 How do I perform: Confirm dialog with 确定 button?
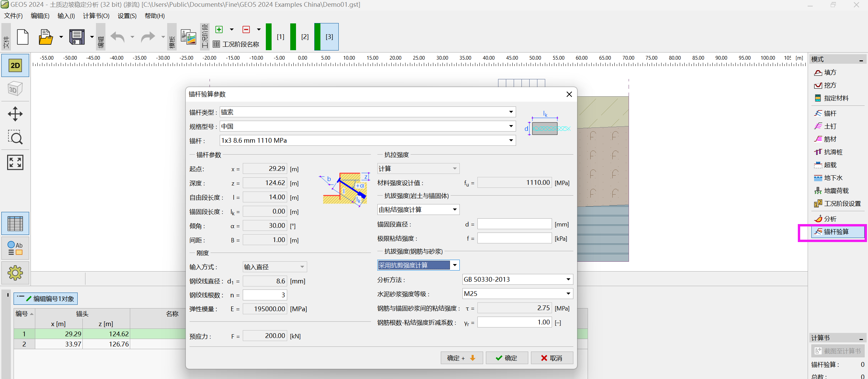507,358
